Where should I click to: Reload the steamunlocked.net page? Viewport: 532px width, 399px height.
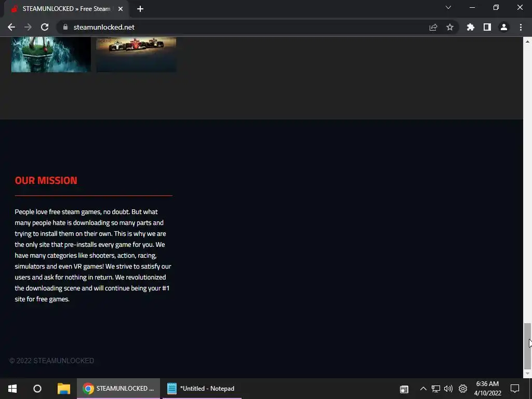[45, 27]
